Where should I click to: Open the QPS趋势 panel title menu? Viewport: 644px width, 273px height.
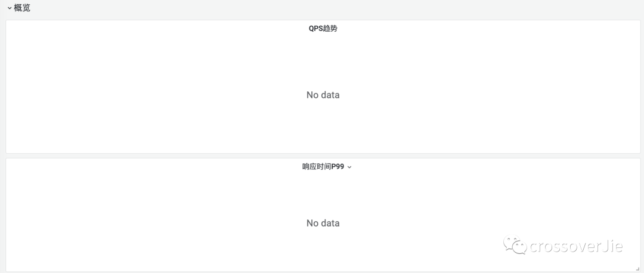(x=323, y=29)
